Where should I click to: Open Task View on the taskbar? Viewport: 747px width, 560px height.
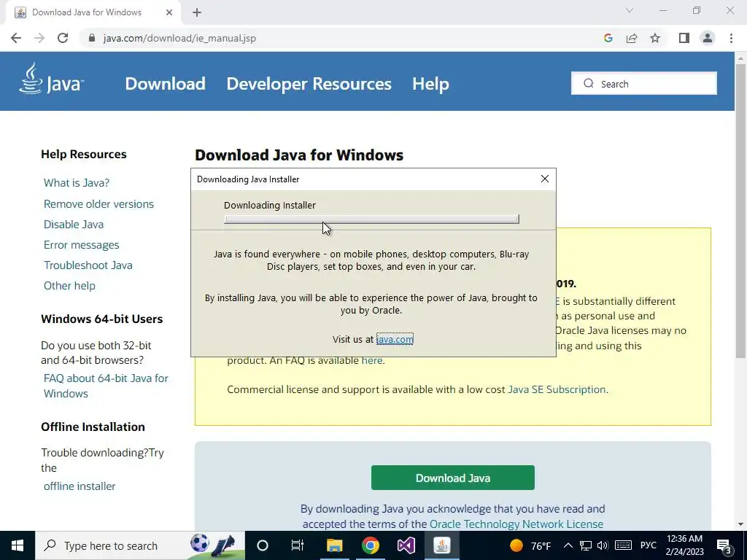point(298,545)
